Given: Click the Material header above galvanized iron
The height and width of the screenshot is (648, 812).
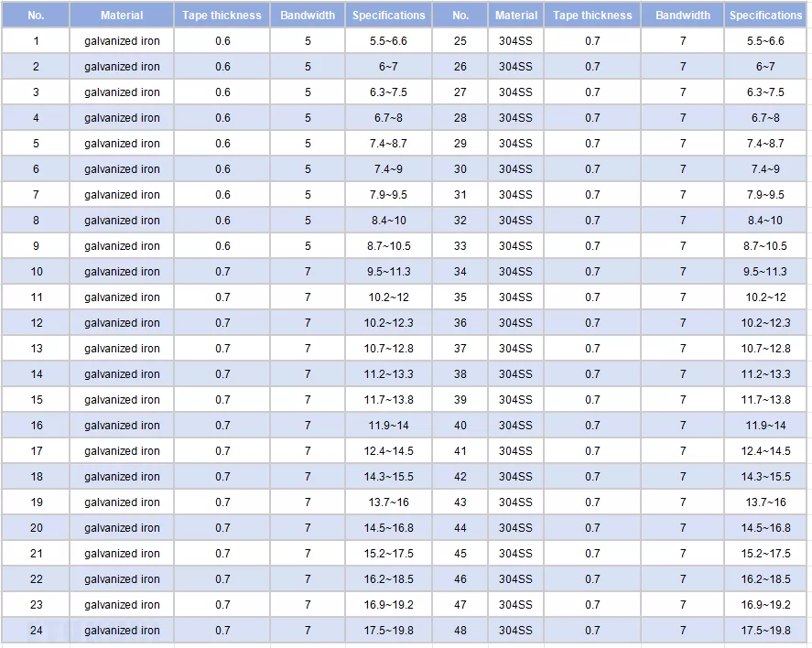Looking at the screenshot, I should click(x=122, y=16).
